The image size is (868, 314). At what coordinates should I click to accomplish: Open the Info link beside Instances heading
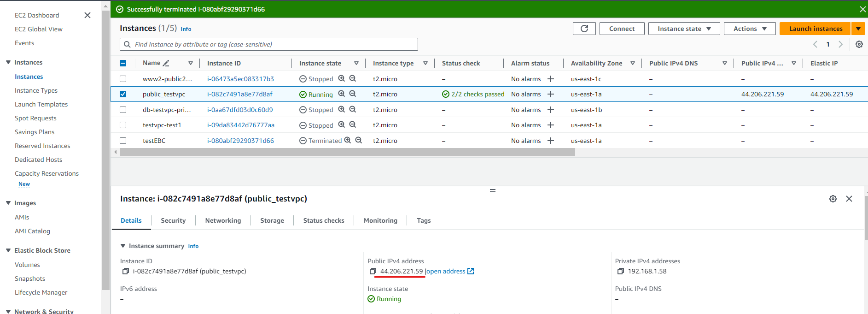click(x=186, y=29)
